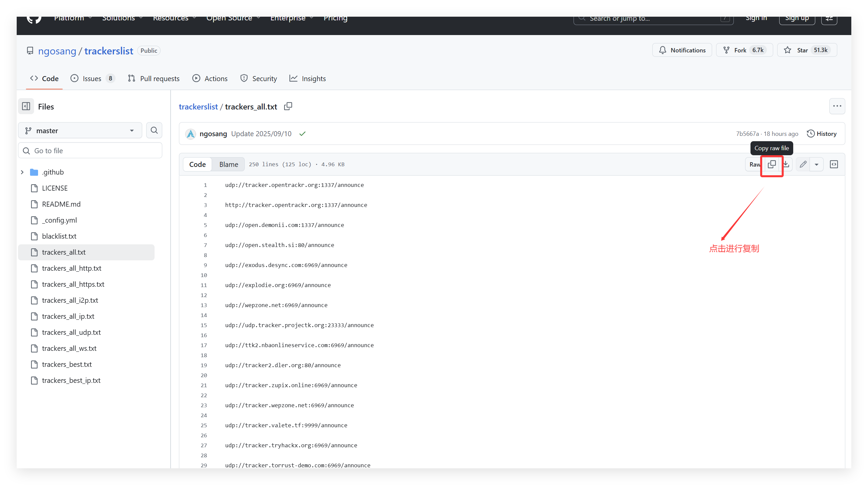
Task: Click the Download raw file icon
Action: pyautogui.click(x=787, y=164)
